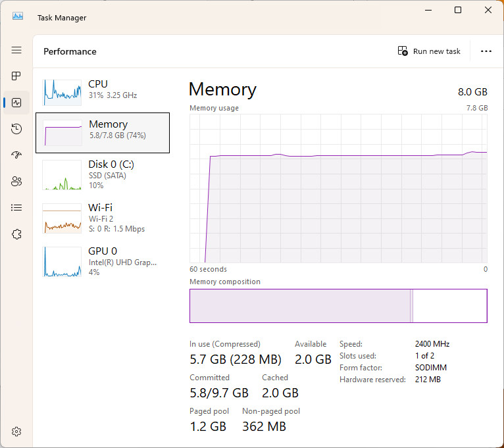Click the In use value 5.7 GB (228 MB)

click(x=236, y=359)
